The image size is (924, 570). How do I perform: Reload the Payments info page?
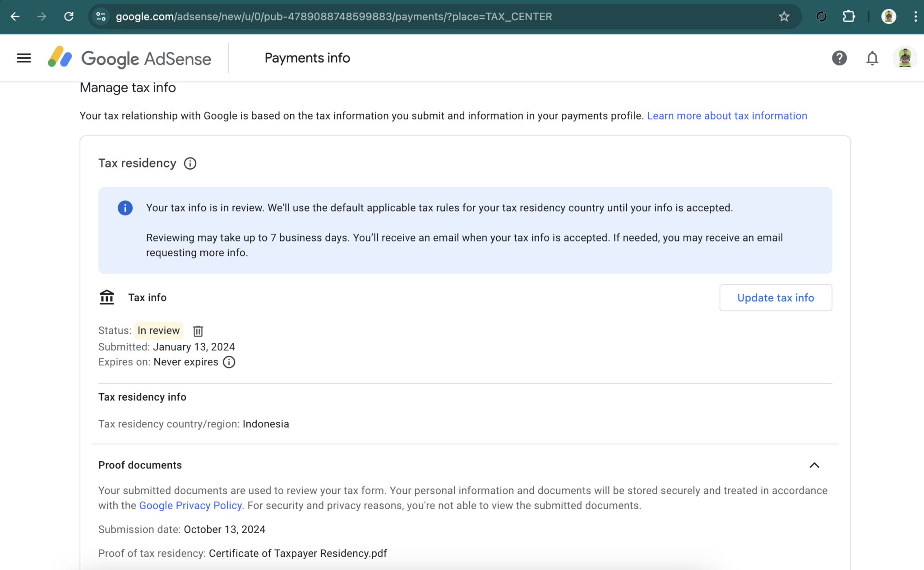pos(69,17)
